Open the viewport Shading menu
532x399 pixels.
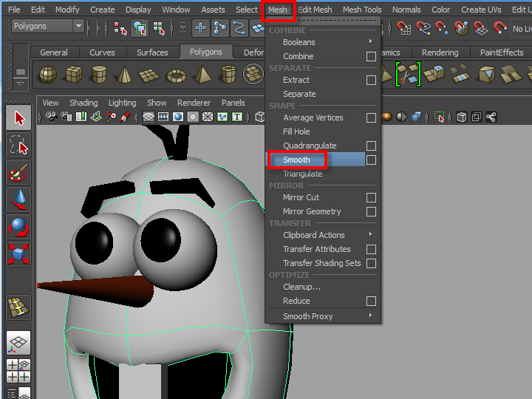[x=83, y=103]
